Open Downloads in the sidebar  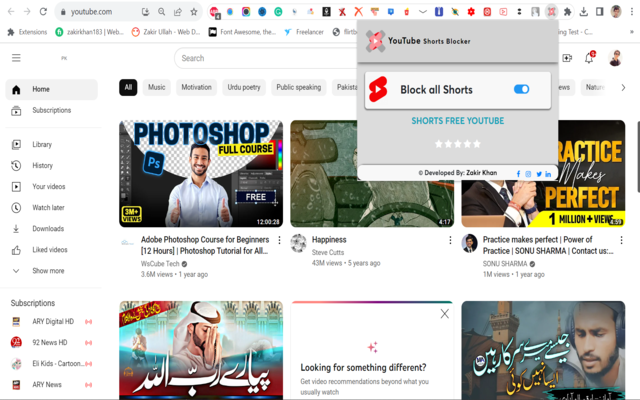coord(51,229)
